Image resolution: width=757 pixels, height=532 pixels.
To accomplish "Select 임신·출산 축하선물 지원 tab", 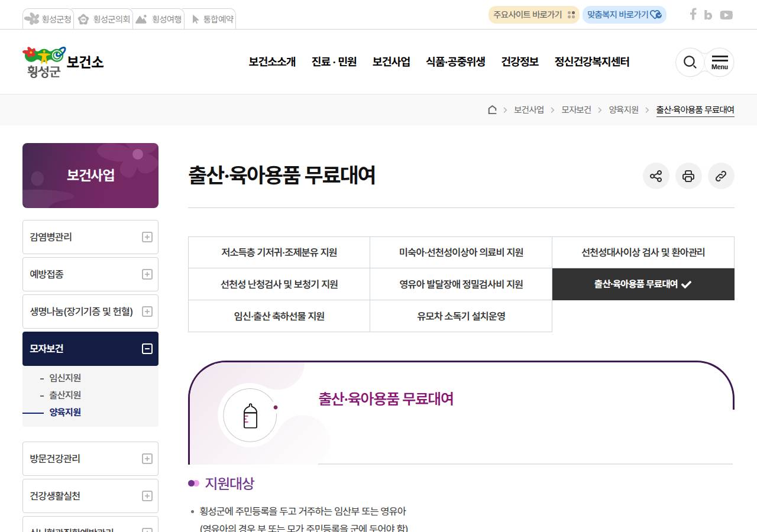I will (x=279, y=316).
